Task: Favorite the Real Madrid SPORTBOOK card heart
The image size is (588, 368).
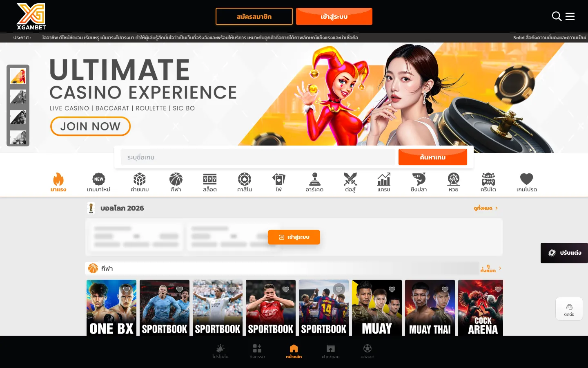Action: [233, 289]
